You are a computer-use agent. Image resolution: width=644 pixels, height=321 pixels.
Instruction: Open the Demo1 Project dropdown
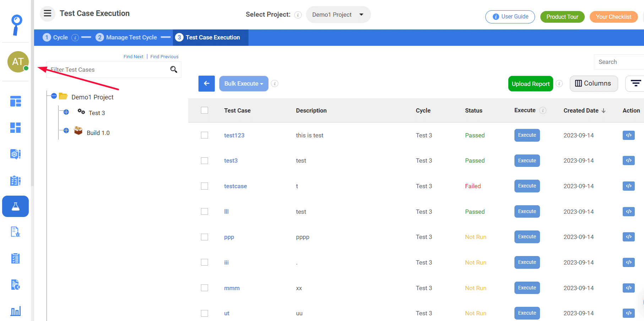pos(338,15)
